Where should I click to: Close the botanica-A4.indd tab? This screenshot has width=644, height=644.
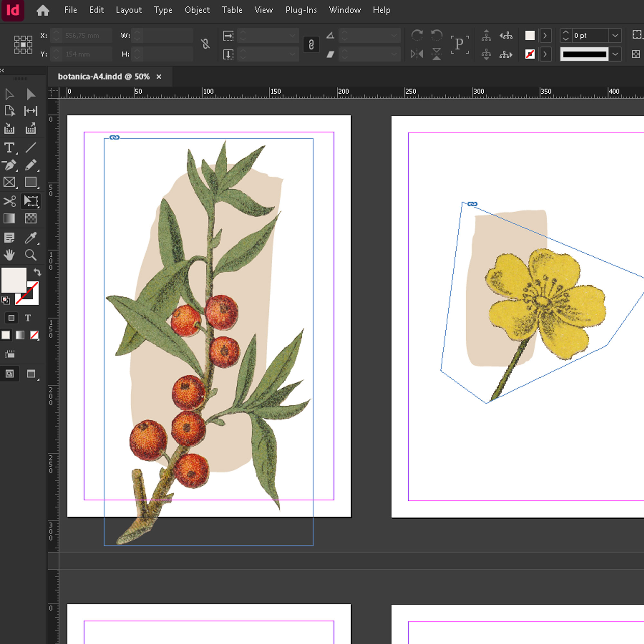(159, 77)
